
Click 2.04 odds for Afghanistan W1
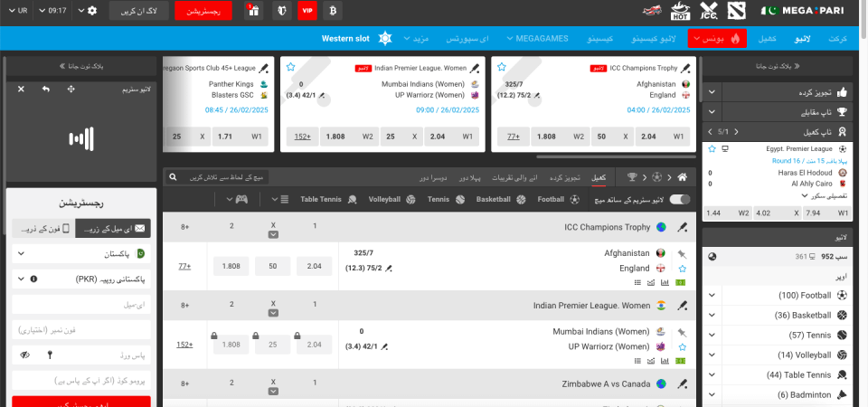pos(315,267)
